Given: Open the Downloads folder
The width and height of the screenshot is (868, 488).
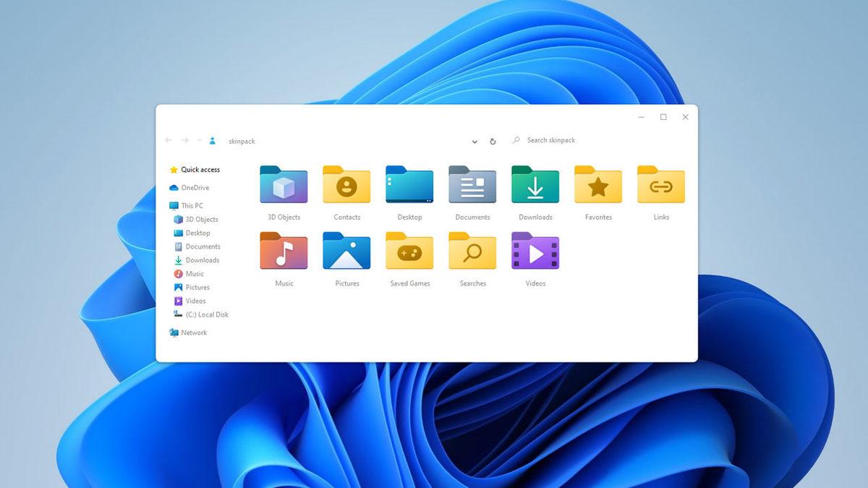Looking at the screenshot, I should (x=535, y=185).
